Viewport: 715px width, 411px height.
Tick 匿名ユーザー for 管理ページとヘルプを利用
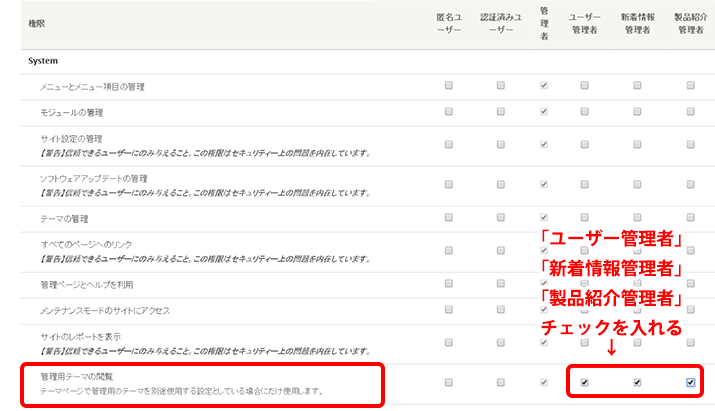pyautogui.click(x=449, y=283)
